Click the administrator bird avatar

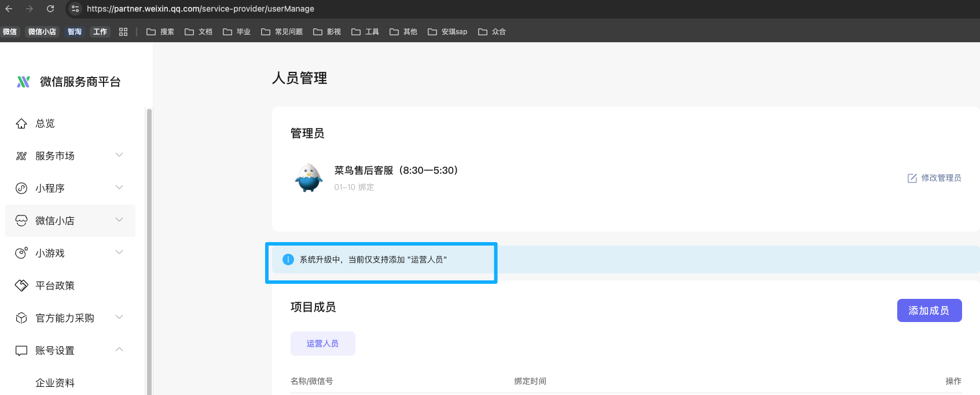point(309,177)
